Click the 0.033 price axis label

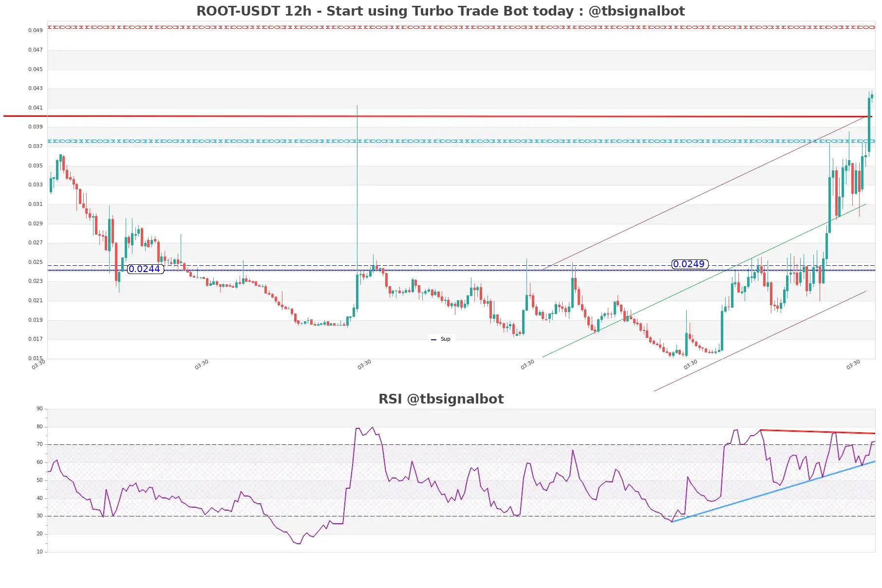click(35, 184)
